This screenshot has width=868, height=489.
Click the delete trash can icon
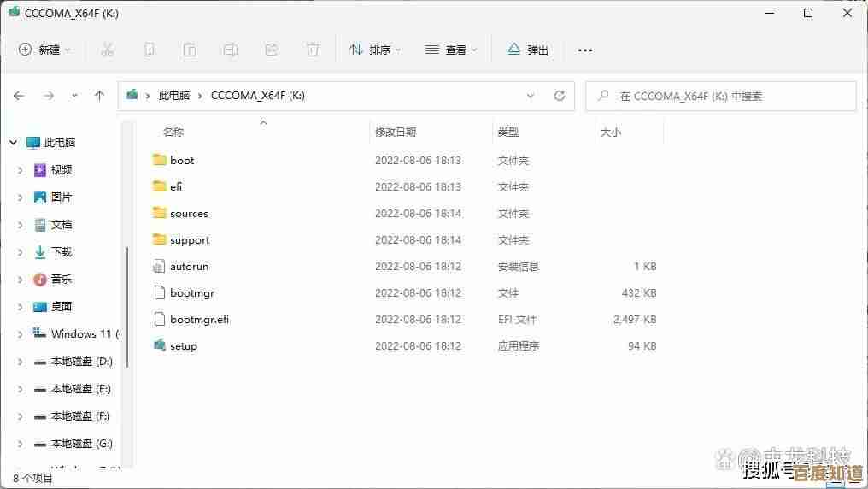click(313, 50)
